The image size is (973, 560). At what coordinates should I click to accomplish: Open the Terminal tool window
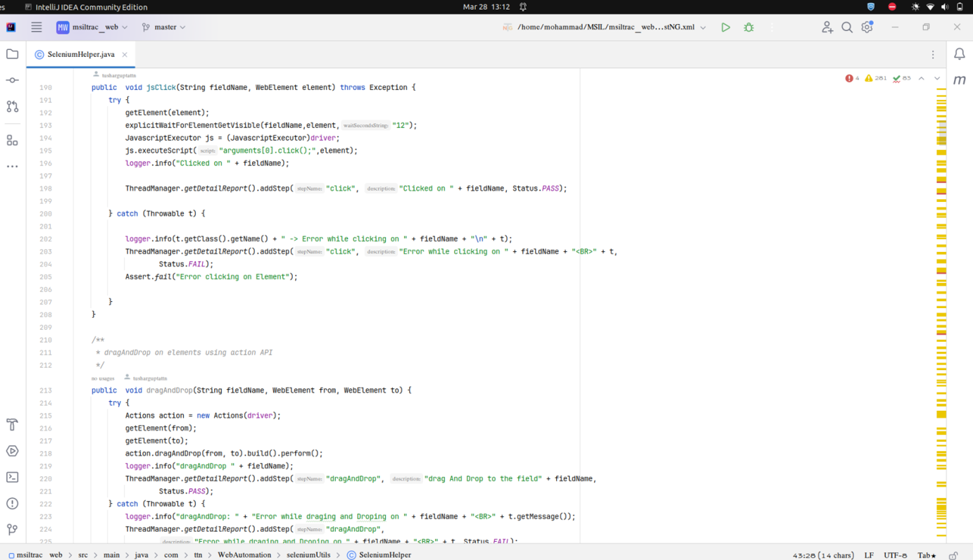[x=11, y=477]
